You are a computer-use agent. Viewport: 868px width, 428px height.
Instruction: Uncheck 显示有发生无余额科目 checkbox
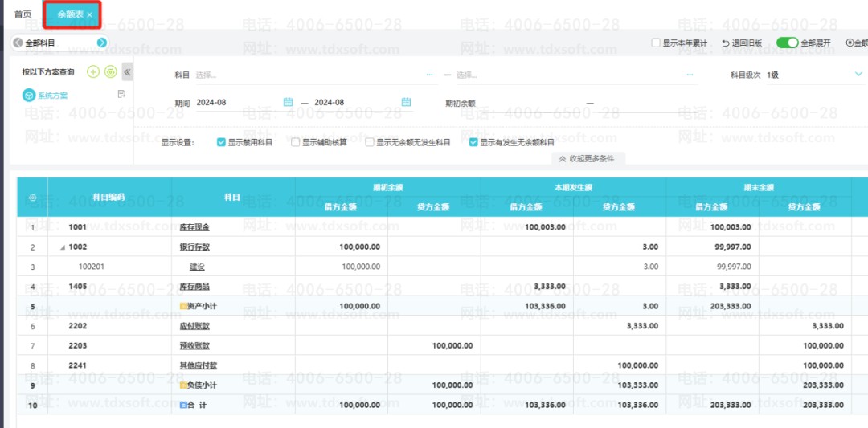click(473, 142)
